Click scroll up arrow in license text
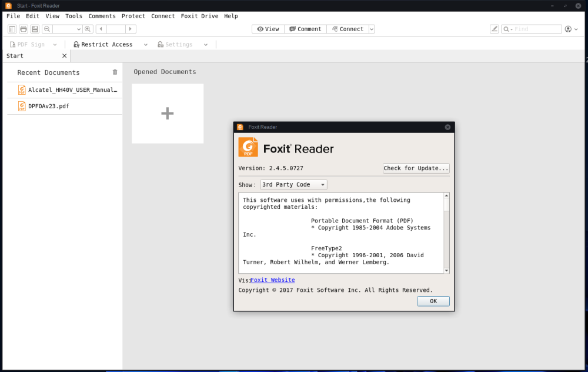The image size is (588, 372). 446,195
